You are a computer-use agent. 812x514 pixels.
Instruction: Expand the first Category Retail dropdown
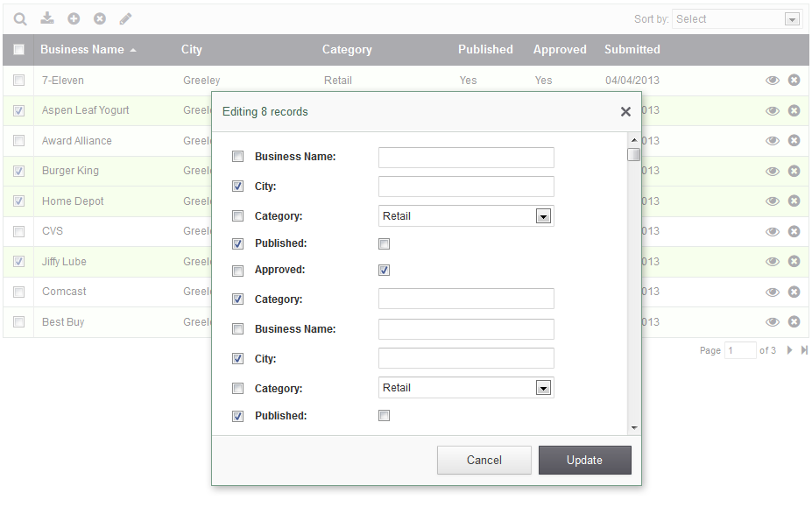[543, 216]
